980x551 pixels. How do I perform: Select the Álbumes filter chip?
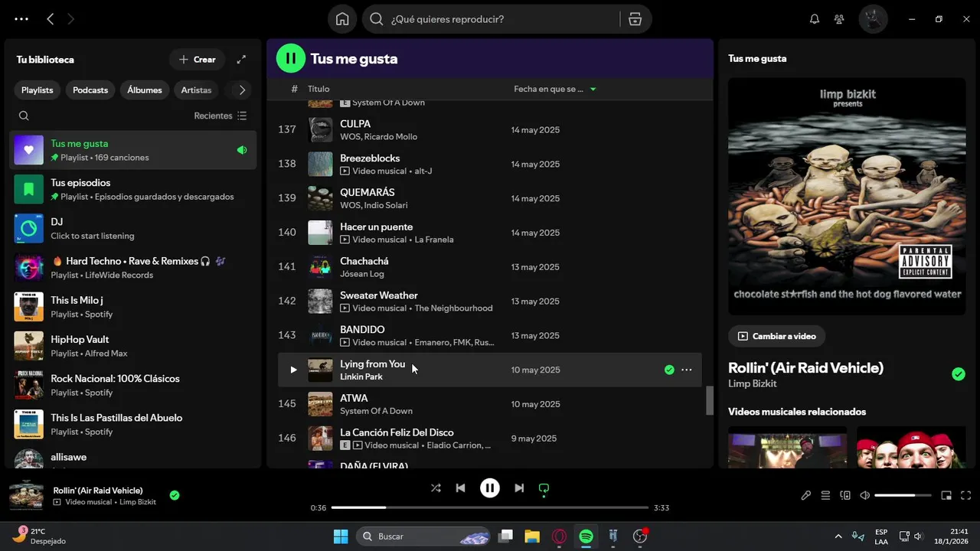point(145,90)
